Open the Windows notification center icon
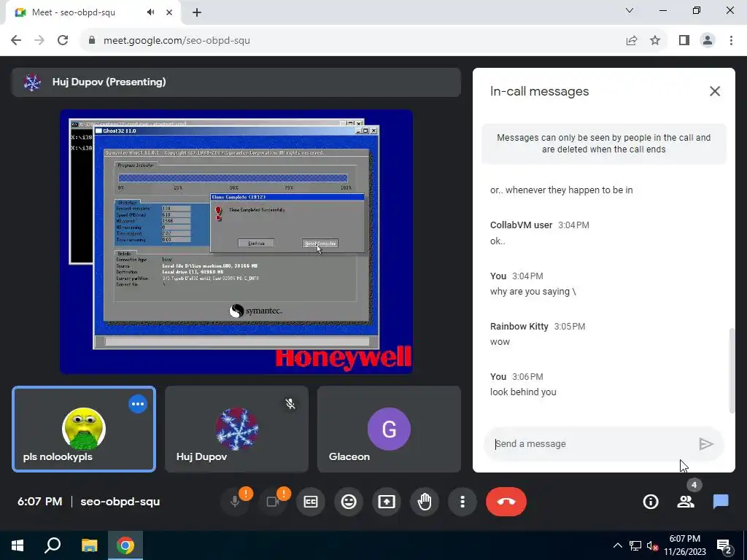The image size is (747, 560). pos(724,545)
